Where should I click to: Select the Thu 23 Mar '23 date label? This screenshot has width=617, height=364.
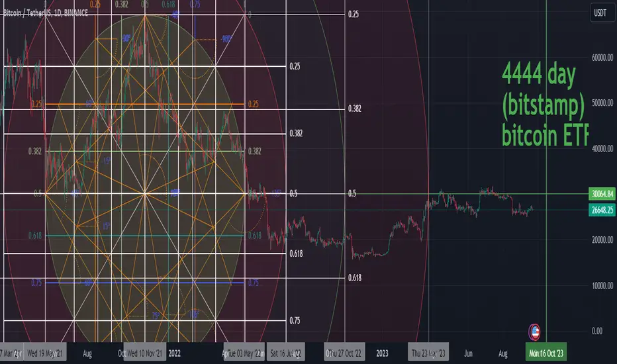pyautogui.click(x=428, y=353)
